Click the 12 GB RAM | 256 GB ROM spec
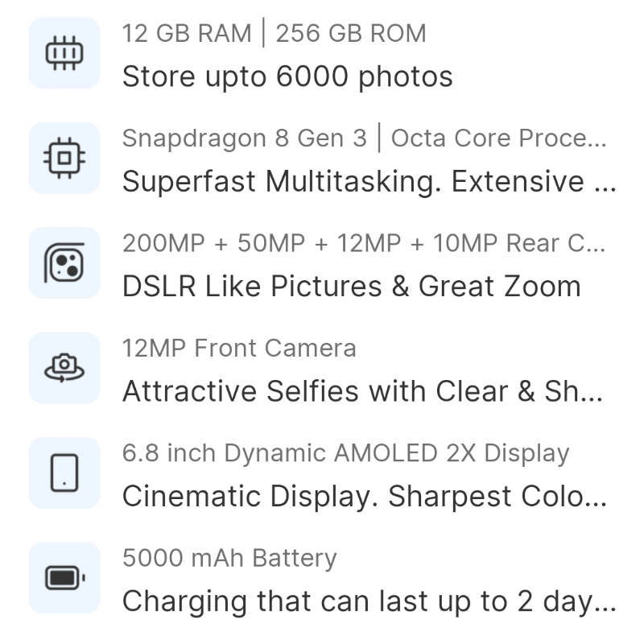This screenshot has width=644, height=644. (x=274, y=33)
